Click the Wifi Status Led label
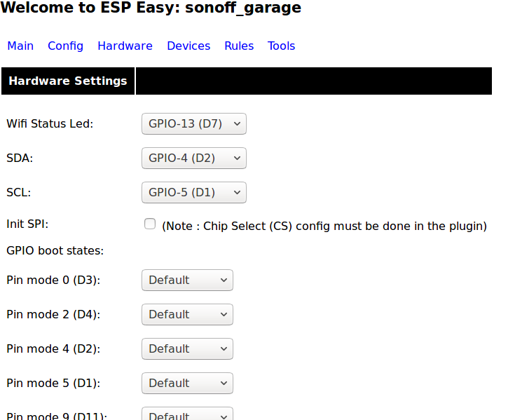The height and width of the screenshot is (420, 508). (50, 124)
